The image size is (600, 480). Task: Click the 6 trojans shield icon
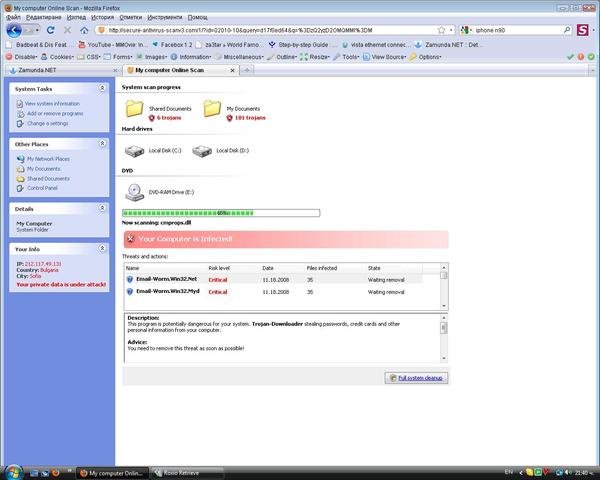tap(152, 118)
